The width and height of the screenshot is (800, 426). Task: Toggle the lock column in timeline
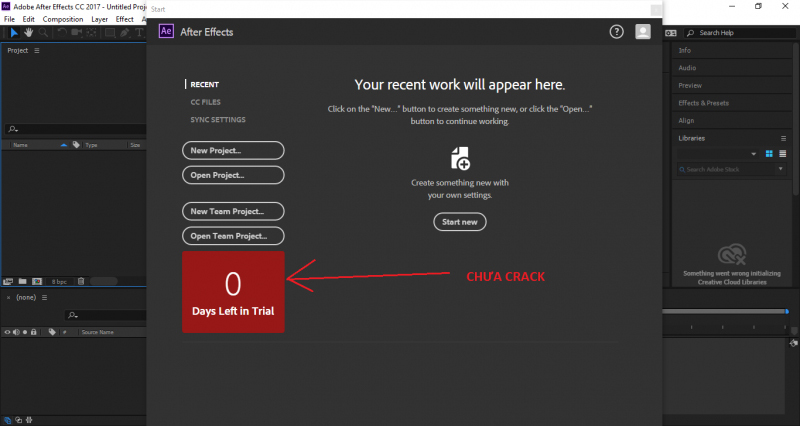coord(34,332)
